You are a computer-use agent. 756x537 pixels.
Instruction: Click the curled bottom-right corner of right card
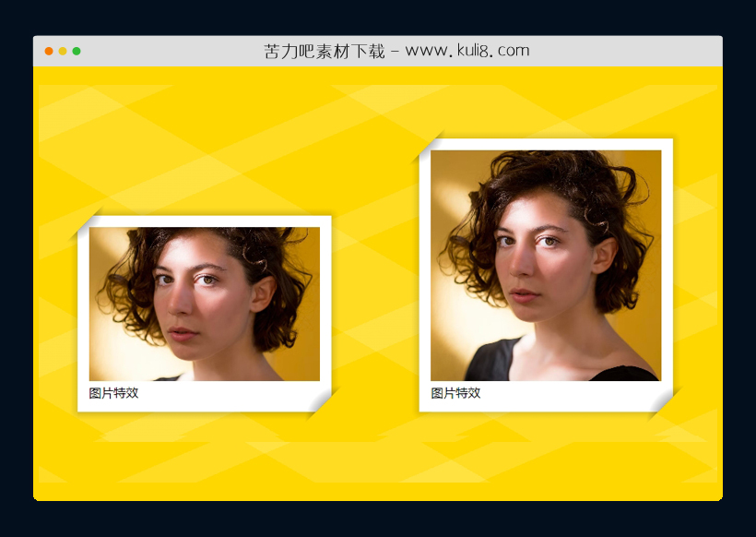point(664,403)
